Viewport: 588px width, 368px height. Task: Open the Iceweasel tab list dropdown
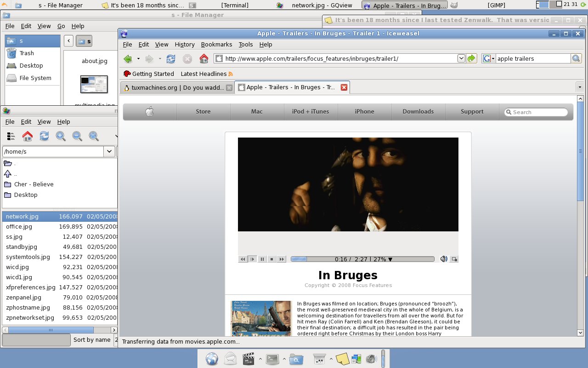point(580,87)
